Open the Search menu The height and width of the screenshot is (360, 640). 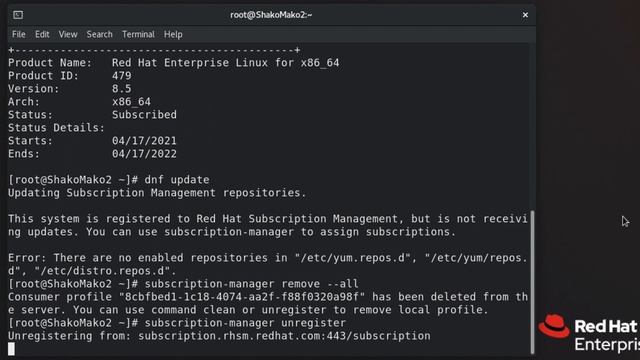pyautogui.click(x=99, y=34)
